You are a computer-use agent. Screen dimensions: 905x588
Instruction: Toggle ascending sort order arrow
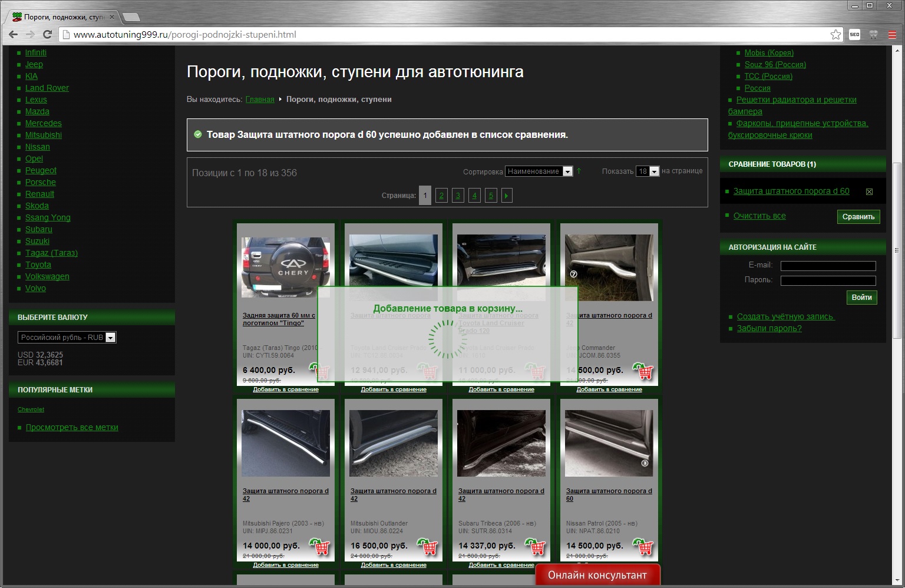[579, 171]
